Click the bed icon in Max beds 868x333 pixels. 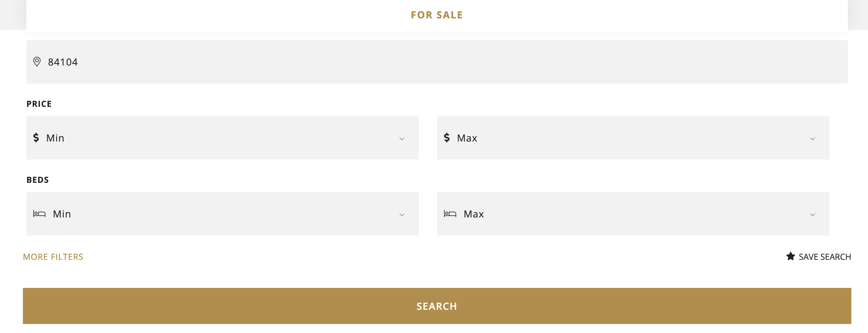[x=450, y=214]
